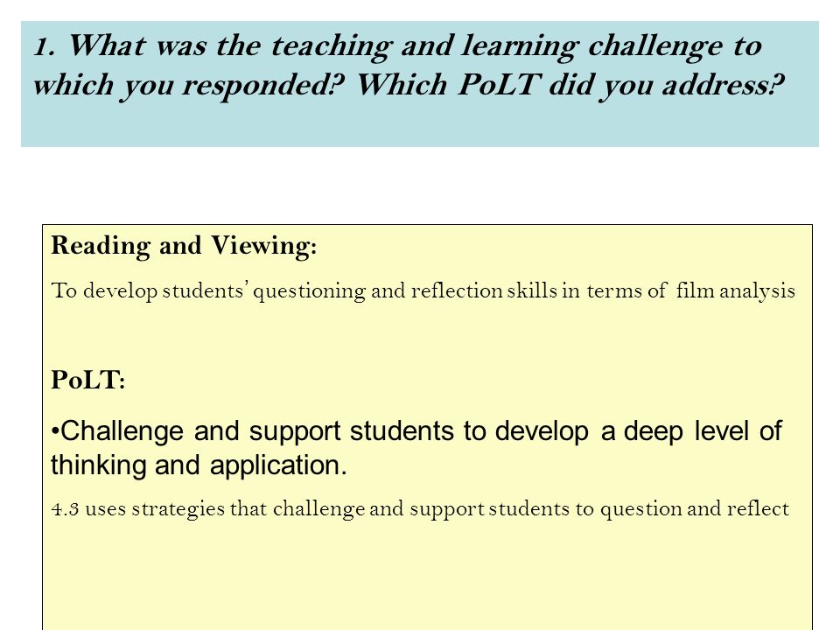
Task: Click the slide title question text
Action: 409,66
